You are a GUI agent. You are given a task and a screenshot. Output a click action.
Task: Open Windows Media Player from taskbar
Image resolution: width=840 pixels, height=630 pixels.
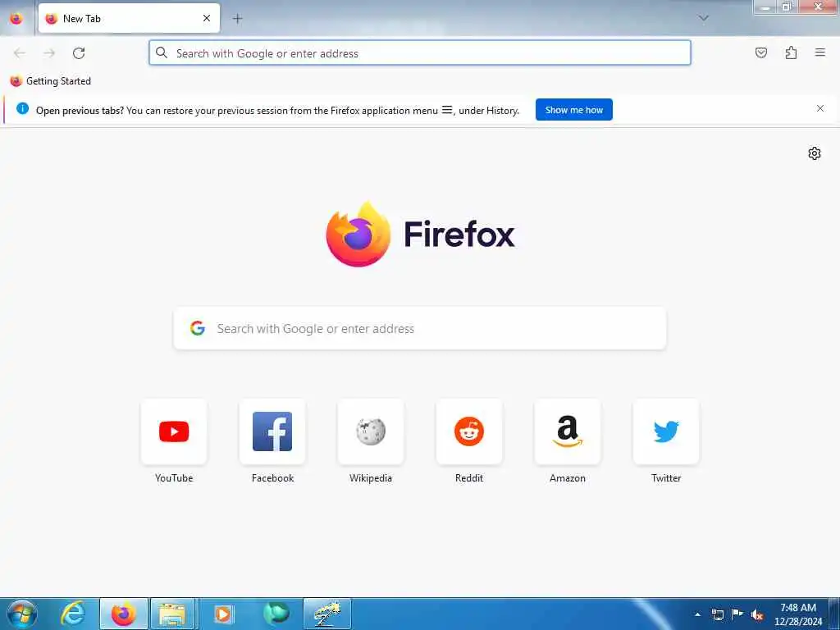pyautogui.click(x=223, y=614)
